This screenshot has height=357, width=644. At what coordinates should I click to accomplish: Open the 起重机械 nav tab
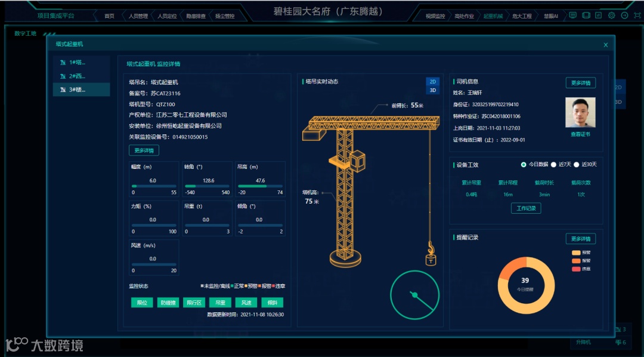click(493, 16)
